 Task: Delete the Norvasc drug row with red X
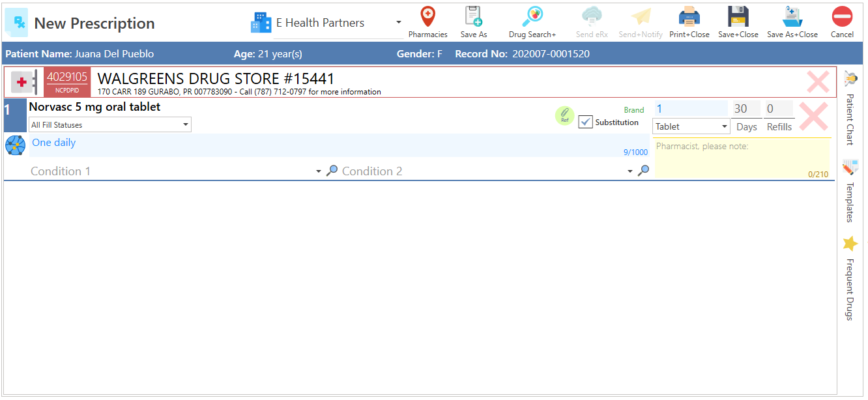(813, 116)
